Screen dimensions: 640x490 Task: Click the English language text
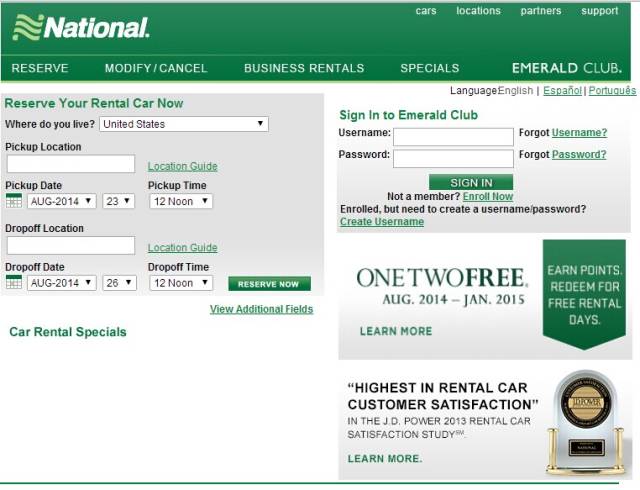click(x=516, y=91)
